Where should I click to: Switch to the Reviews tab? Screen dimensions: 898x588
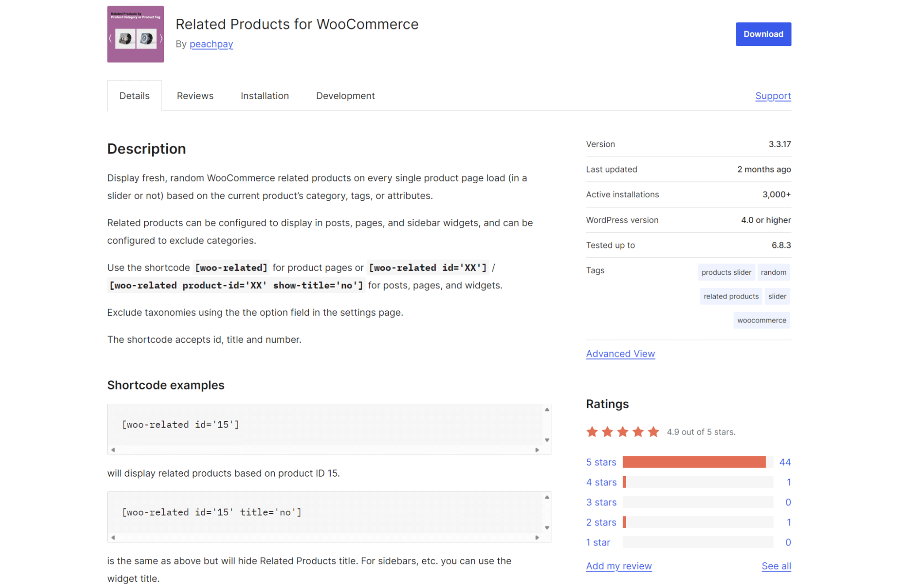point(195,95)
